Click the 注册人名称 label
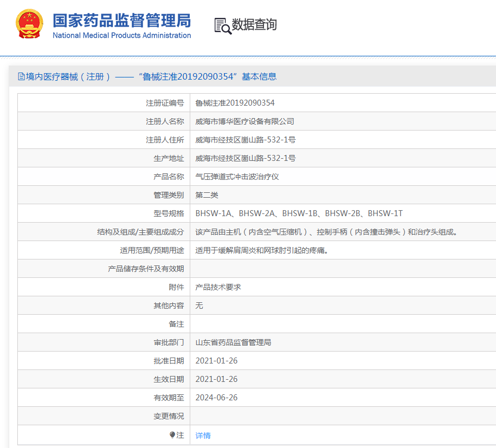This screenshot has width=496, height=448. point(165,121)
